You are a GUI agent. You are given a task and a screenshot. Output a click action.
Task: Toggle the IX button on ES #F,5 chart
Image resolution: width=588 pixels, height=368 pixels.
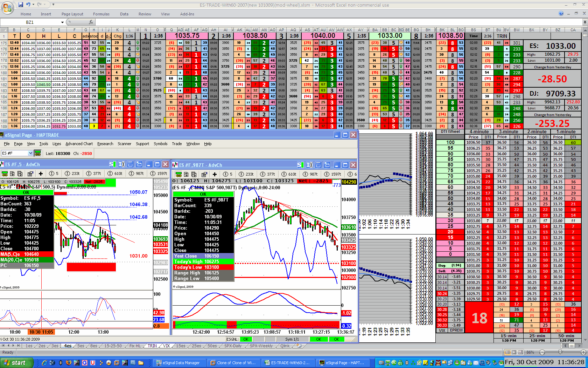pyautogui.click(x=121, y=164)
